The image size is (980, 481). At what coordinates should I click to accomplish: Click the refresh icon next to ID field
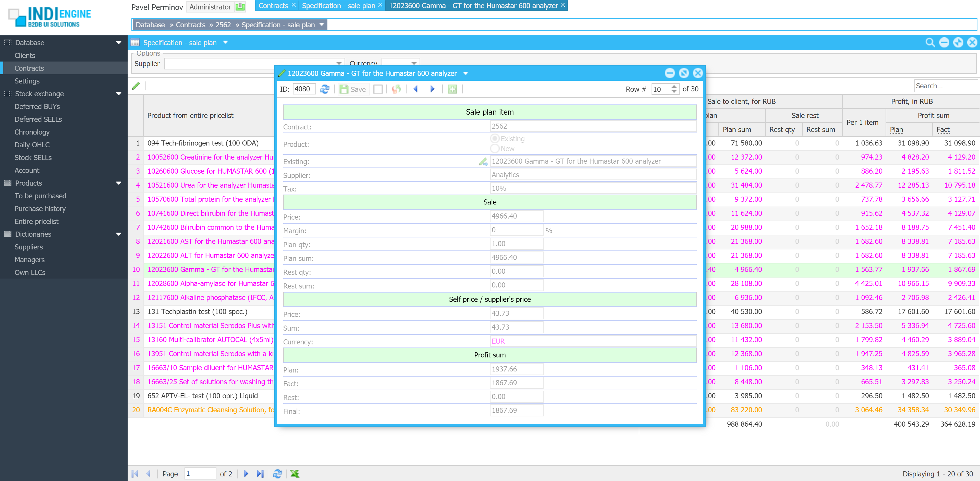pyautogui.click(x=325, y=89)
